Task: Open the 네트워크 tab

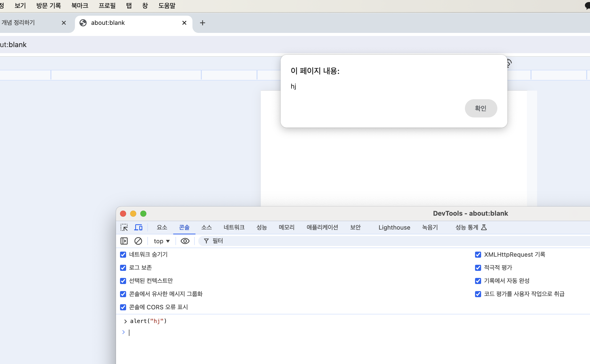Action: [x=234, y=227]
